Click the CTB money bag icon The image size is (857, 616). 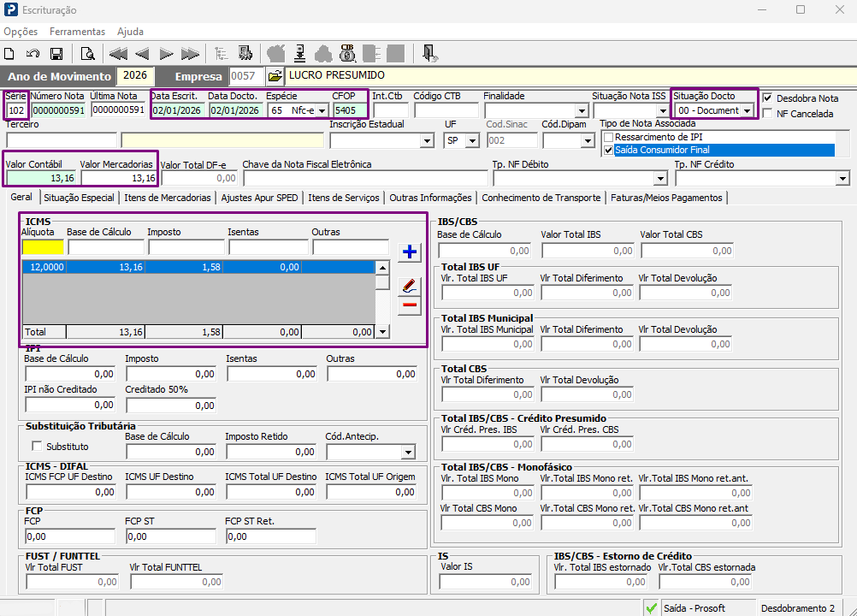coord(347,53)
